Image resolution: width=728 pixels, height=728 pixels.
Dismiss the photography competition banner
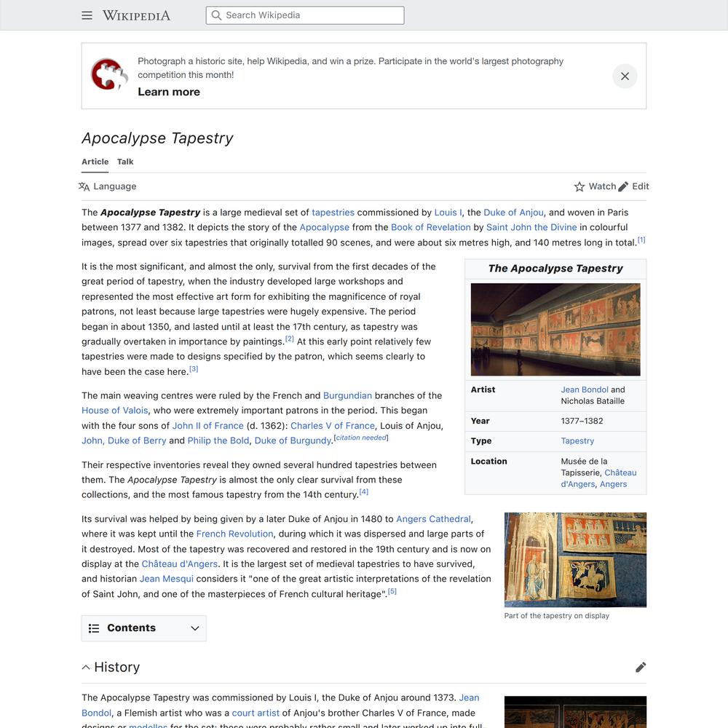click(625, 76)
